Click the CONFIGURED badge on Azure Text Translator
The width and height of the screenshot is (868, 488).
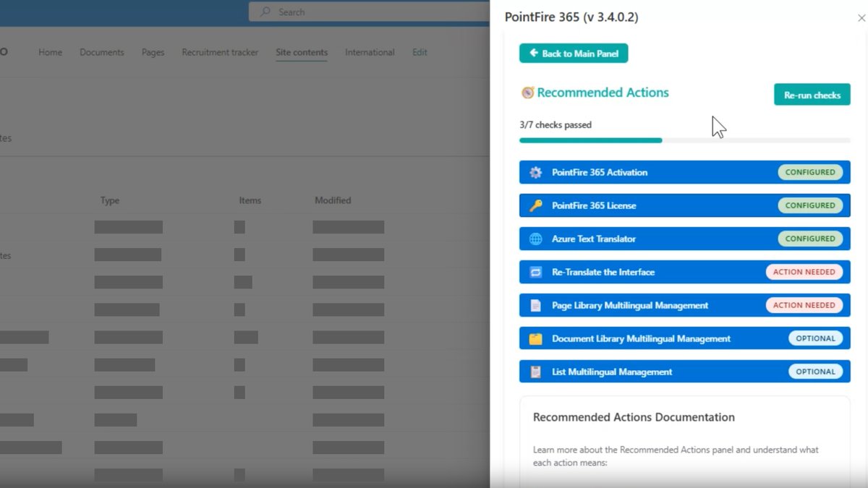tap(810, 239)
